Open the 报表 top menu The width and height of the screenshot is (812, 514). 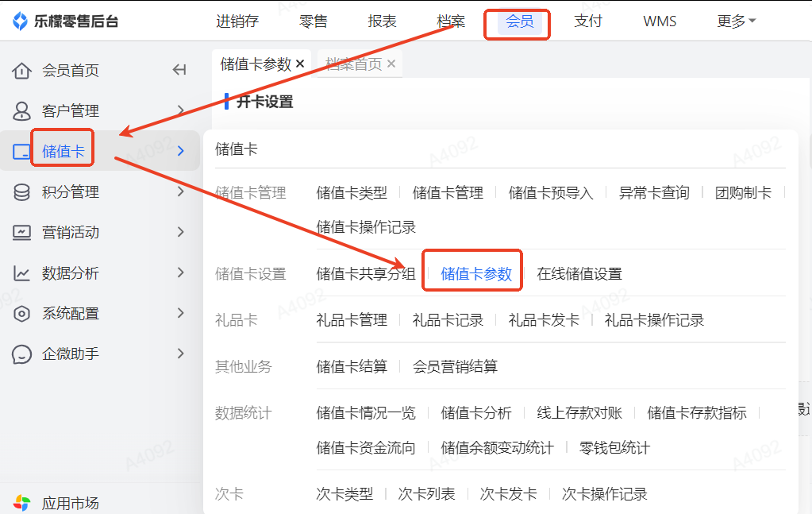[382, 21]
